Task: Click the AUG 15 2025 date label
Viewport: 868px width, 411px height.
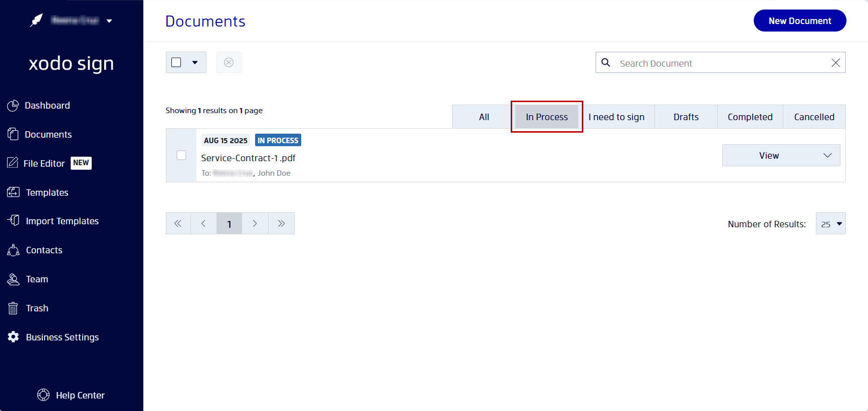Action: [x=226, y=140]
